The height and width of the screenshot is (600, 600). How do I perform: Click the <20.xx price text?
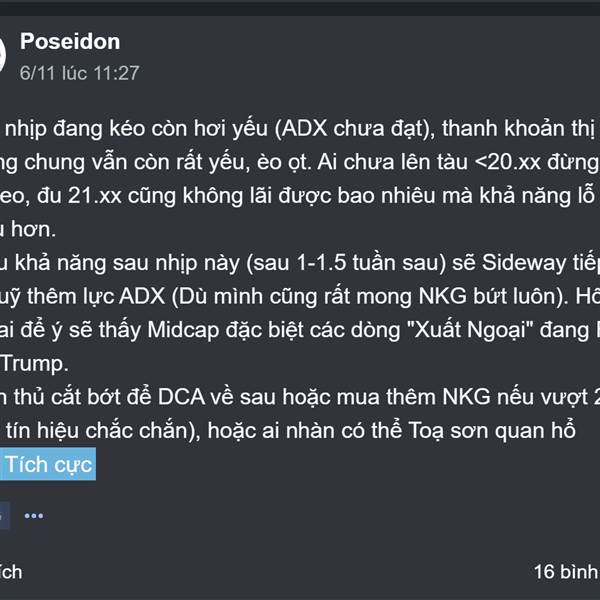(507, 162)
